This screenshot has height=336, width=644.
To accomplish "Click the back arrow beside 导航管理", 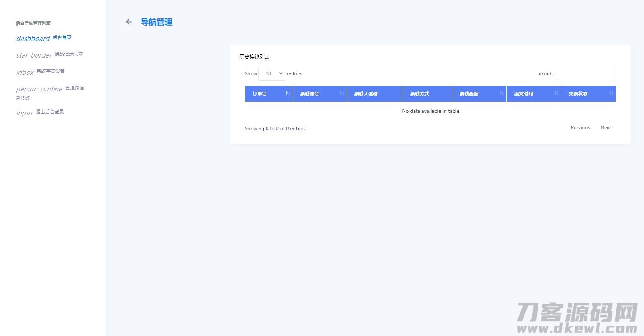I will 129,22.
